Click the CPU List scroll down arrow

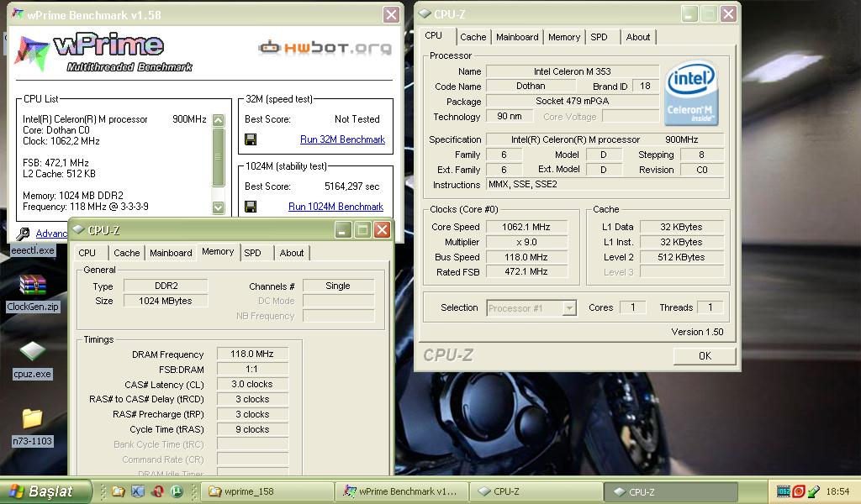click(219, 207)
